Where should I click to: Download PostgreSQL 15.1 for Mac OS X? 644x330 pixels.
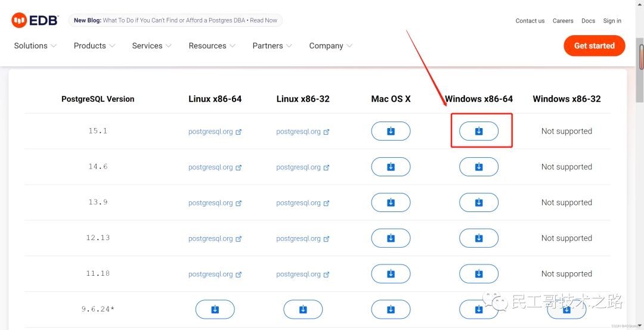391,131
